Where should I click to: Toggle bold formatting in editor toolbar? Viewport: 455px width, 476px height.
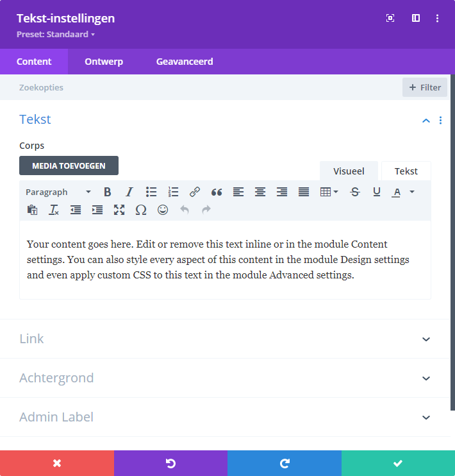pyautogui.click(x=108, y=192)
